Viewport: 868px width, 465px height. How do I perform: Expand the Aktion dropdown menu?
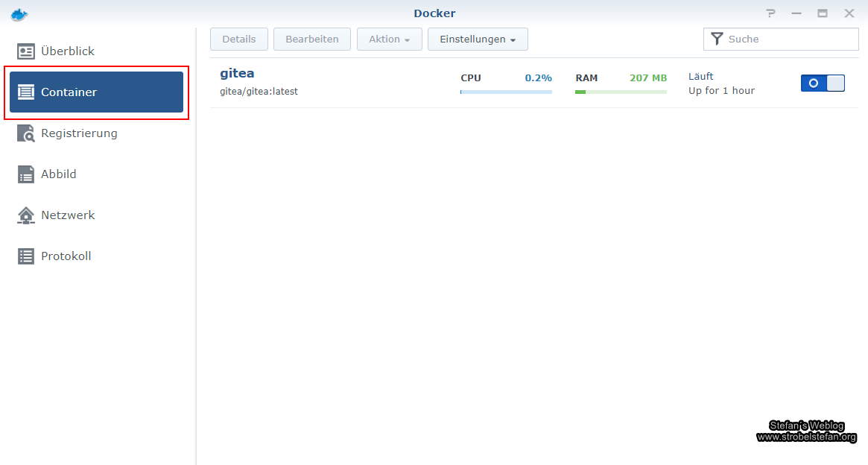(389, 39)
